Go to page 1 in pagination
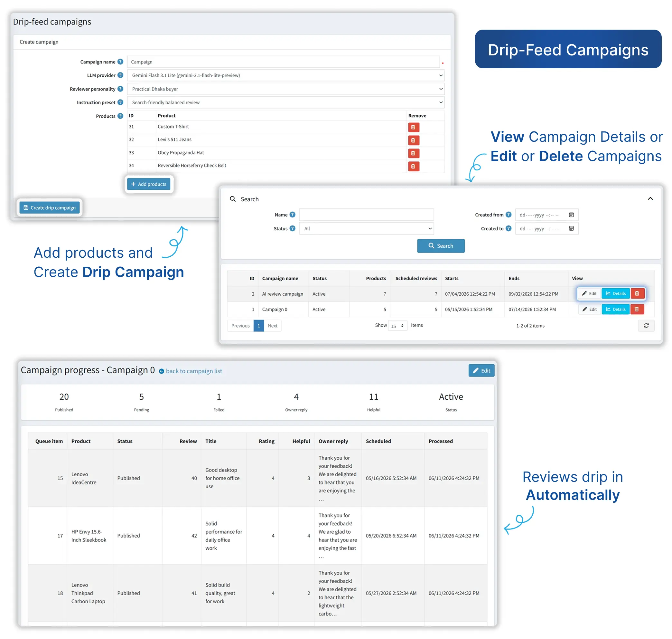 259,326
